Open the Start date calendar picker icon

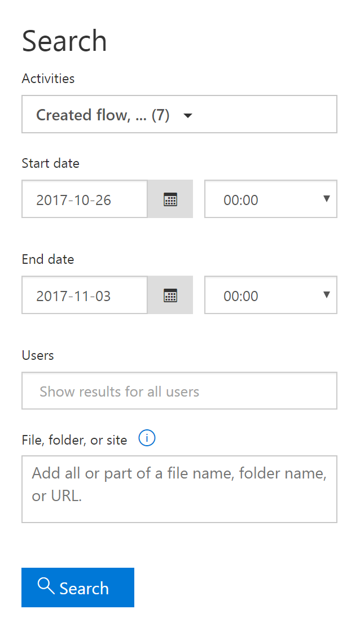coord(170,199)
